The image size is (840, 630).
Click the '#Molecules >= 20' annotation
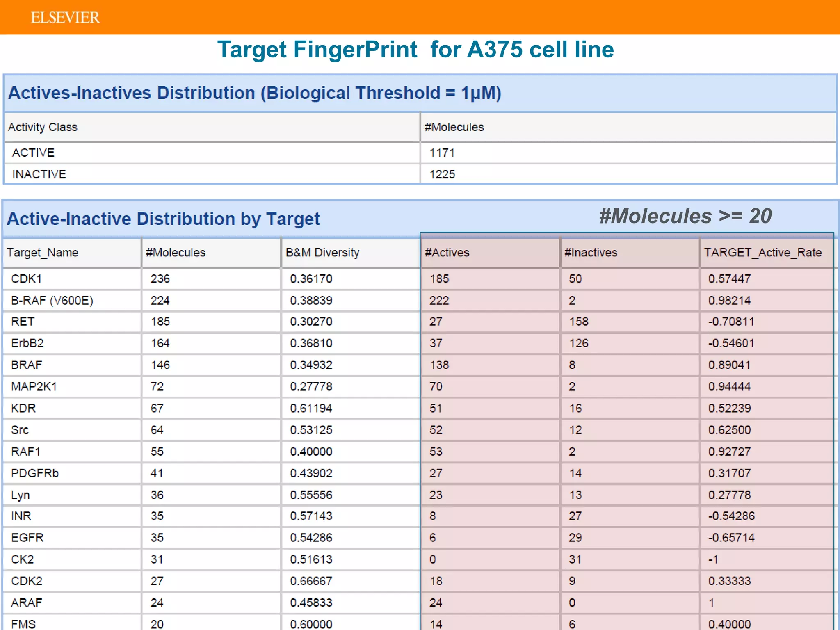pos(685,216)
